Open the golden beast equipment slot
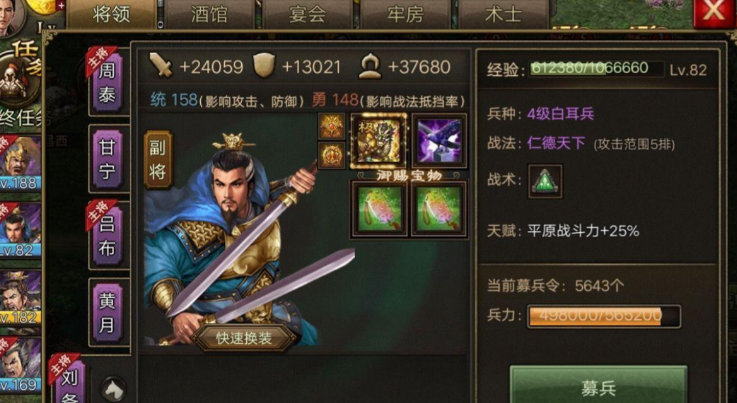The image size is (737, 403). click(378, 141)
